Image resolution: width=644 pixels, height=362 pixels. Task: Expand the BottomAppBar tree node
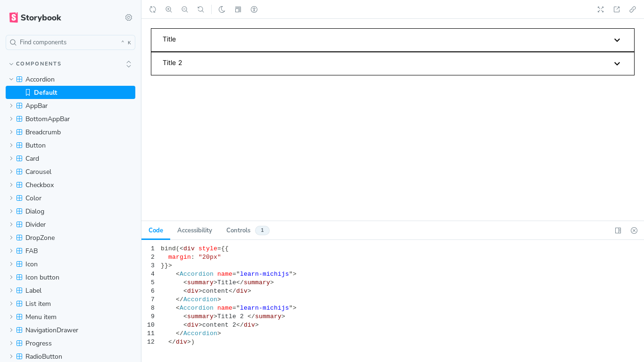coord(11,119)
